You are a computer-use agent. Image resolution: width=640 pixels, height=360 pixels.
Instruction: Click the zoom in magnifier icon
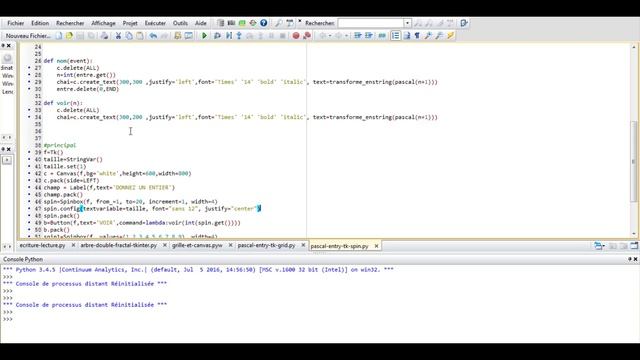[x=428, y=36]
